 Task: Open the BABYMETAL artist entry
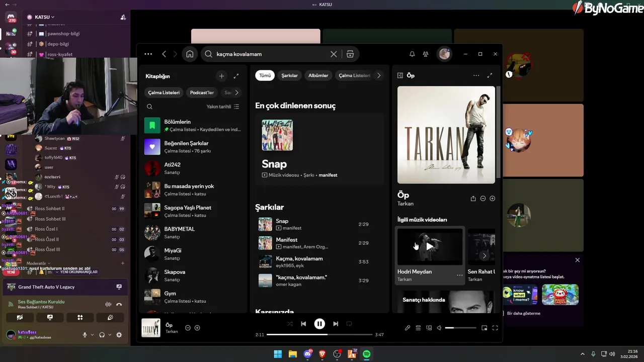coord(193,232)
